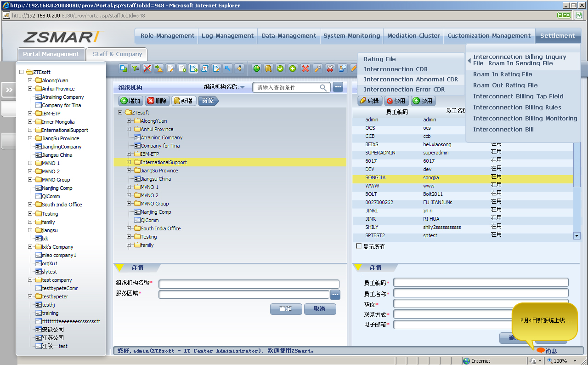This screenshot has height=365, width=588.
Task: Click the red scissors toolbar icon
Action: [329, 68]
